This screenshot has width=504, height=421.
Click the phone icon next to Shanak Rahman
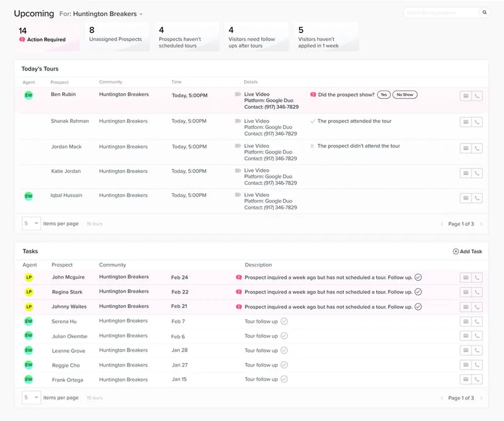click(x=476, y=122)
